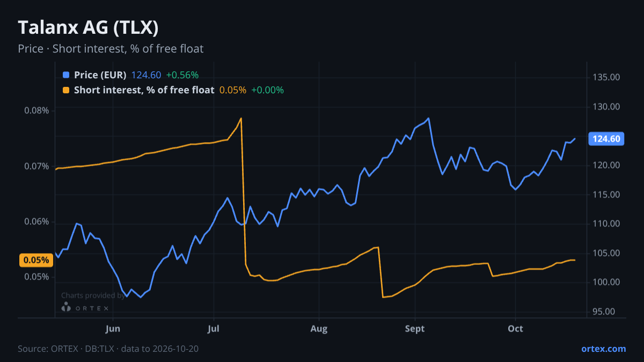This screenshot has width=644, height=362.
Task: Open the ortex.com link
Action: (603, 349)
